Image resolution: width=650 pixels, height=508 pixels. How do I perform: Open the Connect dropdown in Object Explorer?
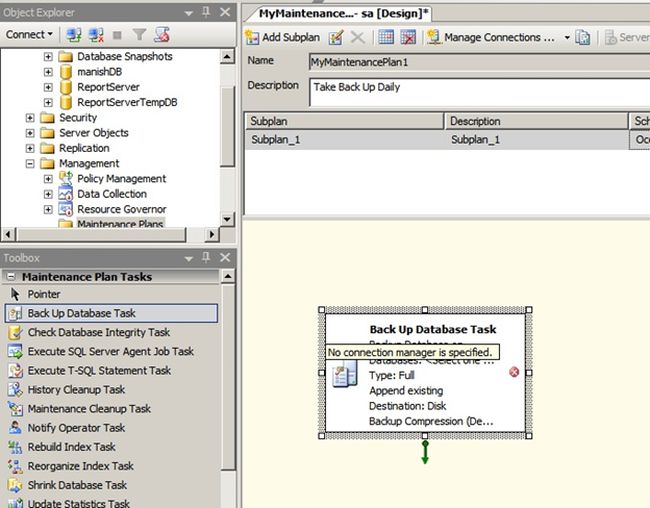(29, 34)
